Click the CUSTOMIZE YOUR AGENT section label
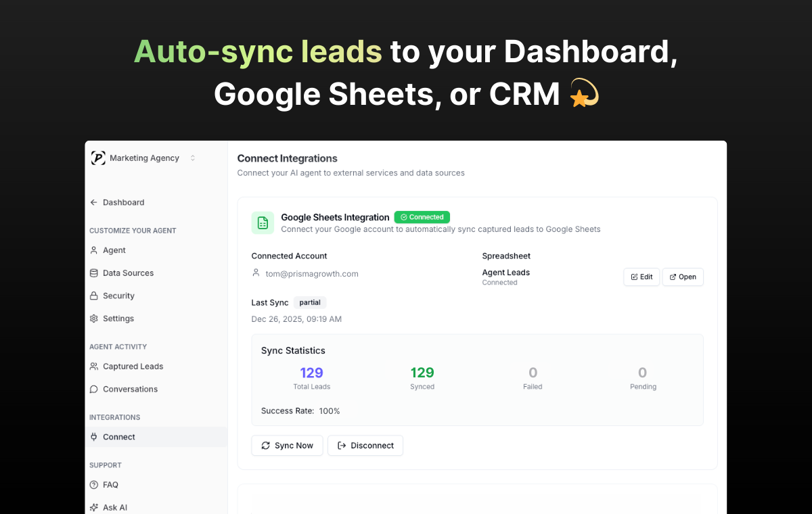This screenshot has width=812, height=514. click(x=133, y=231)
